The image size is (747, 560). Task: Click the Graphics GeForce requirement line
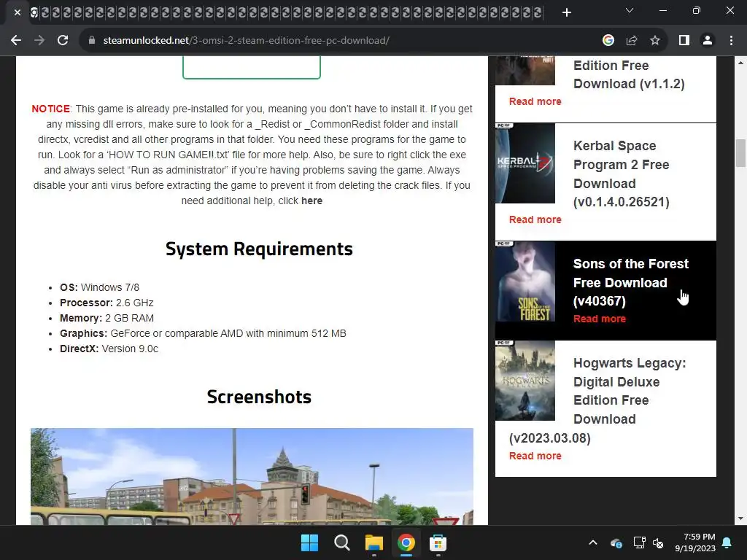pyautogui.click(x=203, y=333)
